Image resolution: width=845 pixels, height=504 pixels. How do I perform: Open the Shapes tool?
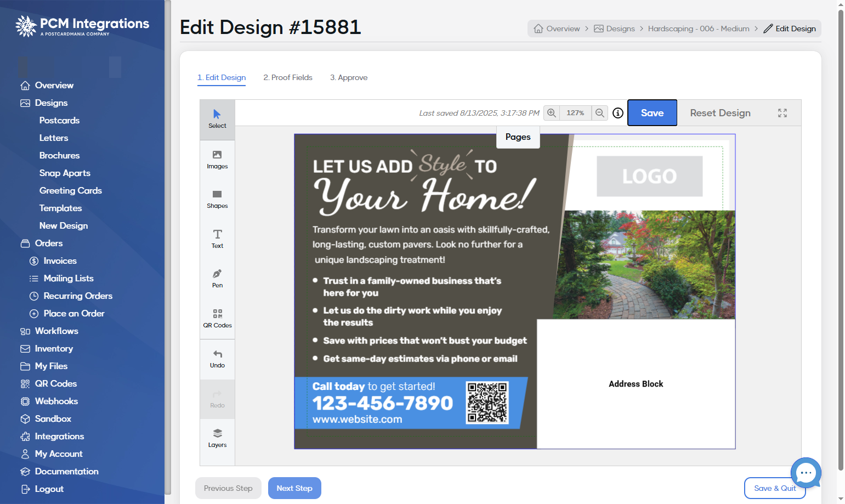tap(217, 200)
